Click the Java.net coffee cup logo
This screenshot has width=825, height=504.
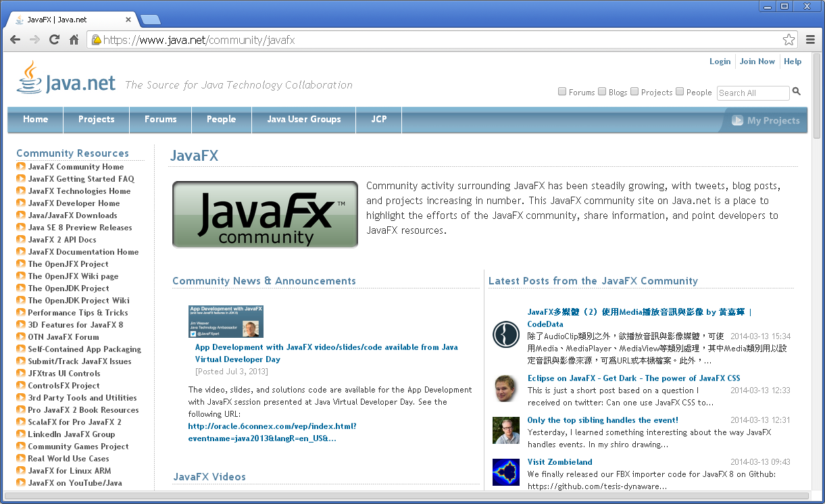(x=29, y=77)
